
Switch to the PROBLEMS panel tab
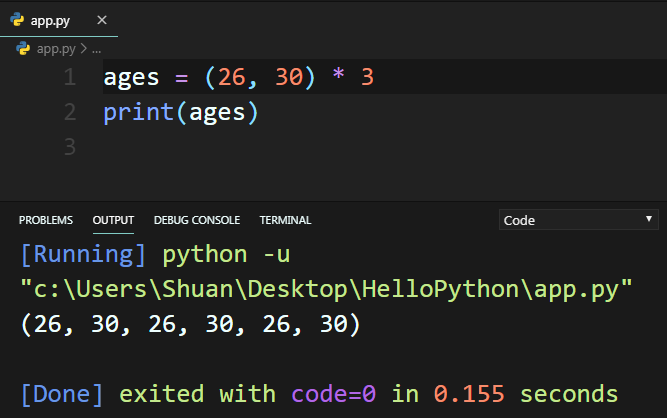(46, 220)
